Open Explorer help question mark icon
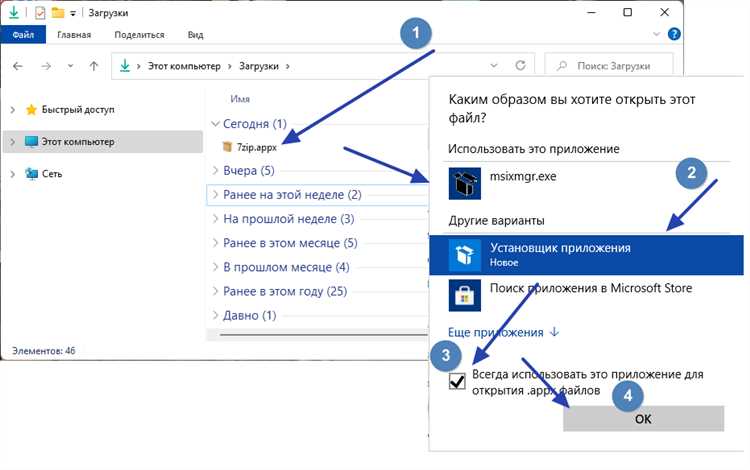 674,34
